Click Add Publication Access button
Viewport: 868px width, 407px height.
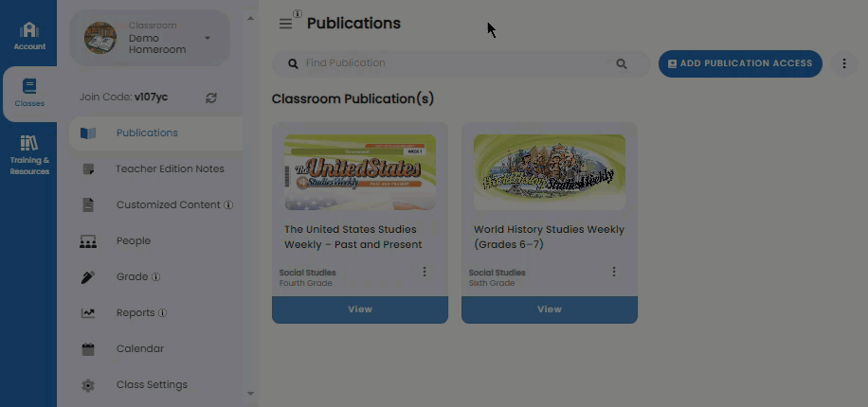pyautogui.click(x=740, y=63)
